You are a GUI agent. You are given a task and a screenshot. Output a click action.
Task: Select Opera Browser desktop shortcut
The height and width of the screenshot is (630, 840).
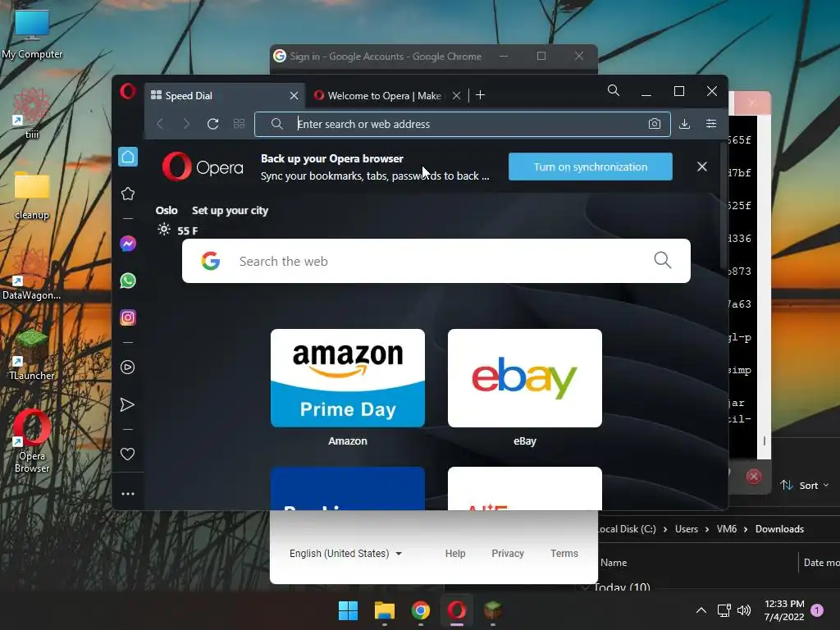32,441
